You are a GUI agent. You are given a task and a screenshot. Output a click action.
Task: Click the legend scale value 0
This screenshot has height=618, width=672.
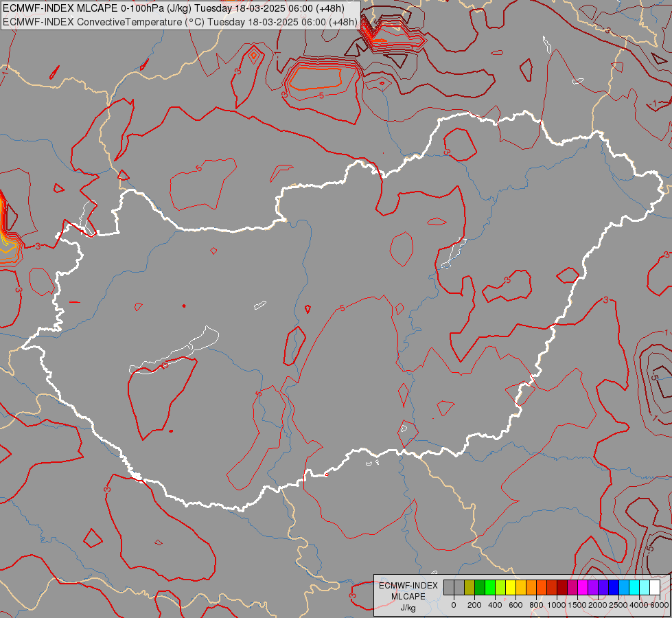click(454, 605)
